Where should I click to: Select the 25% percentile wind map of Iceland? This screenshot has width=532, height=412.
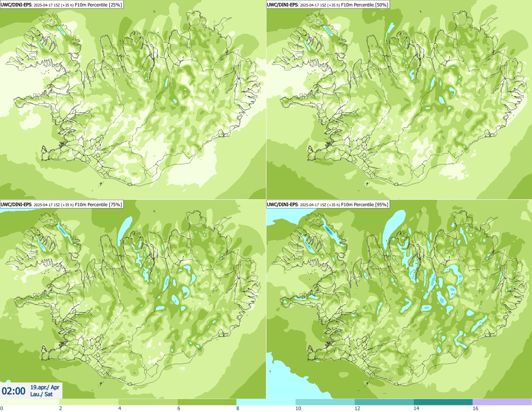[133, 99]
